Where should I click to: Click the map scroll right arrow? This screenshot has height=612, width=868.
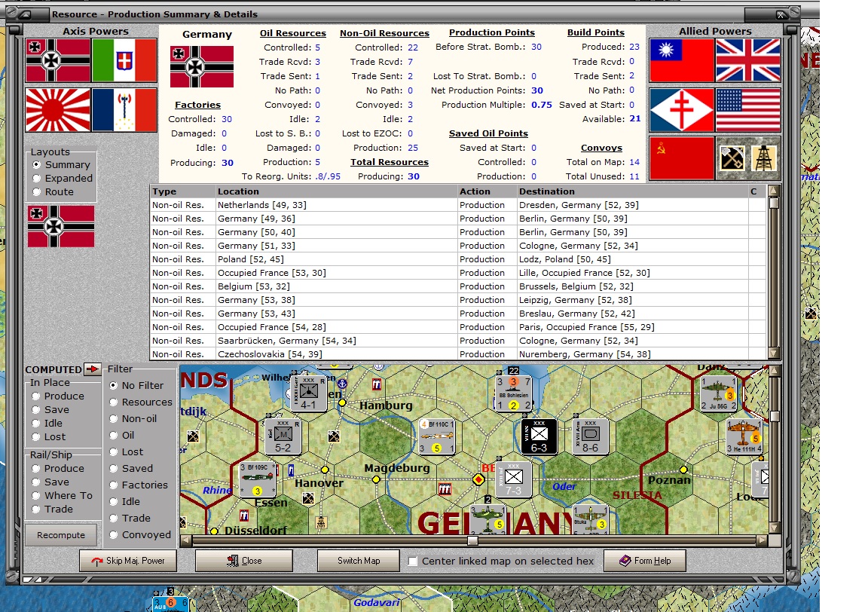click(763, 540)
